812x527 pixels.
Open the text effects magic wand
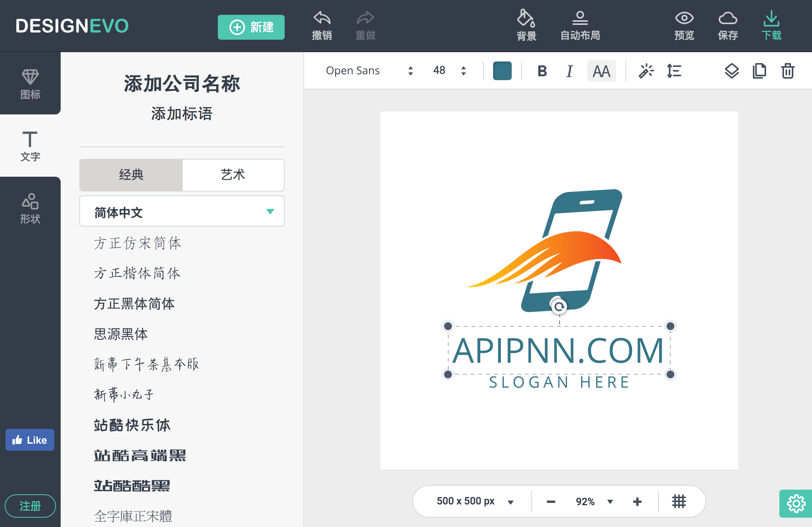pos(646,71)
